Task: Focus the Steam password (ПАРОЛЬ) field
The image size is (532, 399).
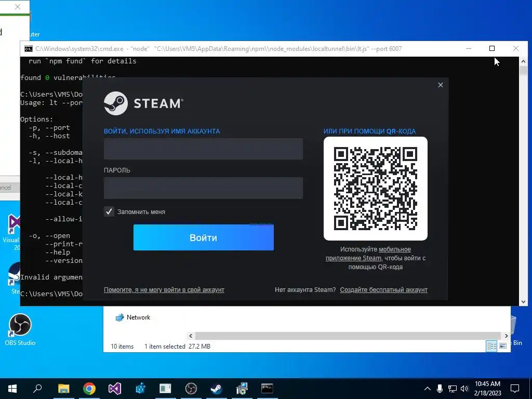Action: [203, 188]
